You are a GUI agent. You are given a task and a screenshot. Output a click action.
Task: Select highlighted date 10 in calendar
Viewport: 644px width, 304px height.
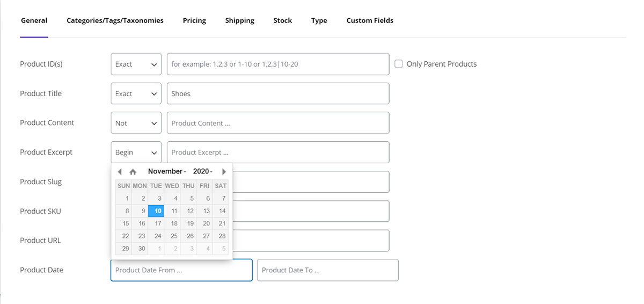click(156, 211)
